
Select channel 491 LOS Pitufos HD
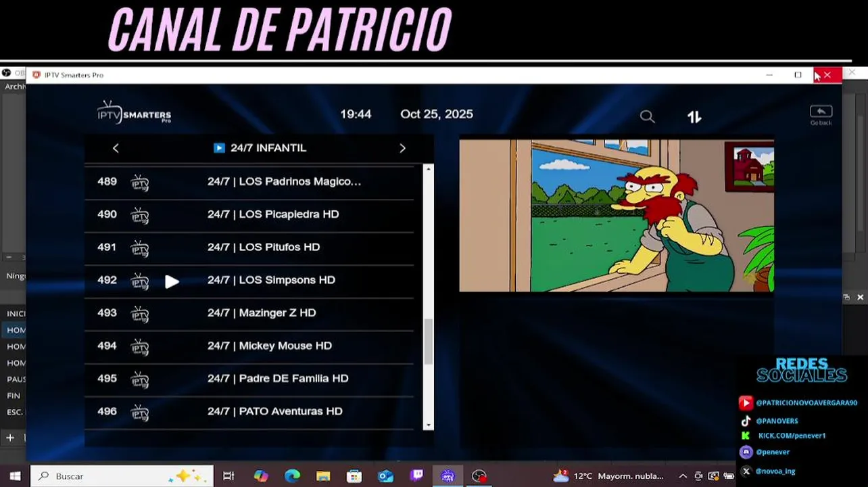click(x=249, y=248)
